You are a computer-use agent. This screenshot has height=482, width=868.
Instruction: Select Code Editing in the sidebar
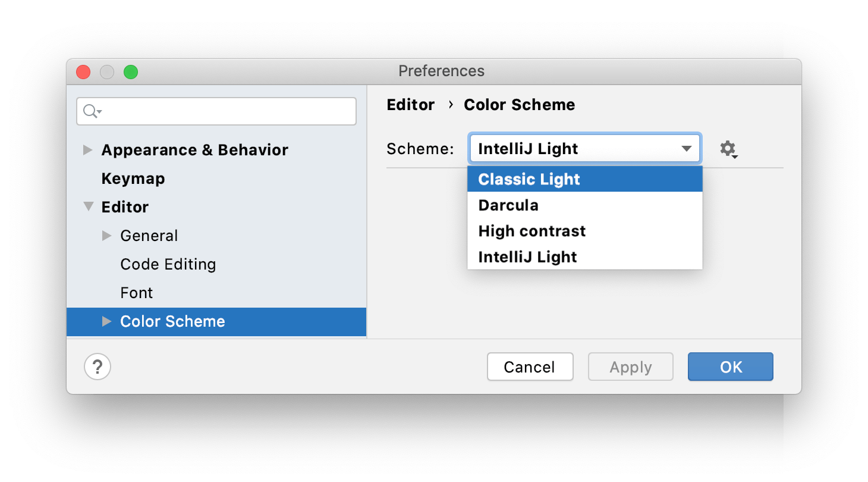[x=168, y=264]
